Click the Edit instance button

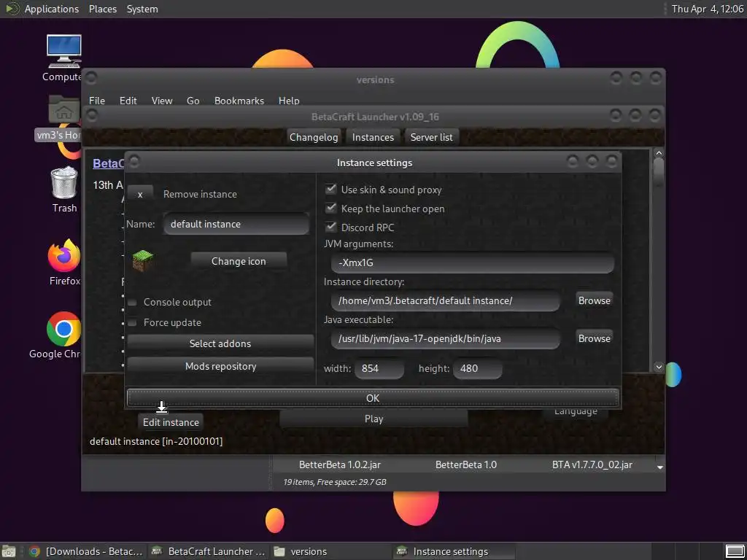[171, 422]
